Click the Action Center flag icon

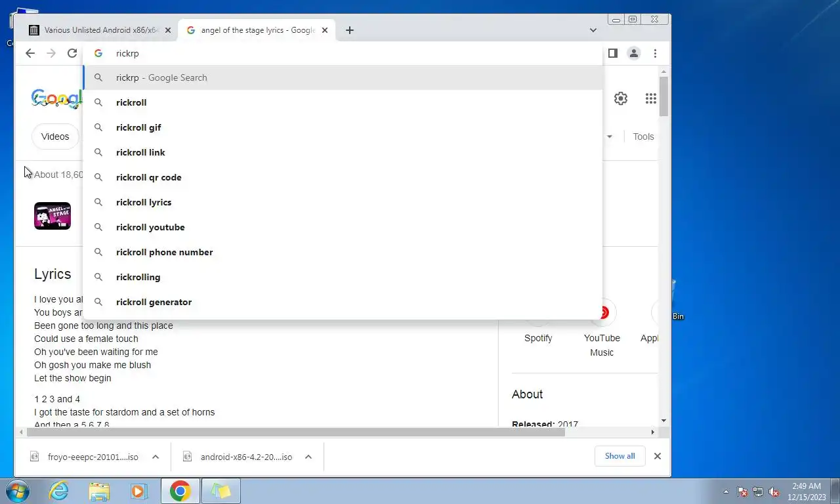(742, 492)
